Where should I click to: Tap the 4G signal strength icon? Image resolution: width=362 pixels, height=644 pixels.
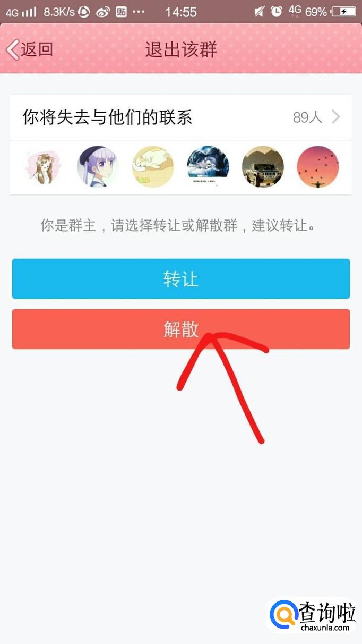pos(22,12)
